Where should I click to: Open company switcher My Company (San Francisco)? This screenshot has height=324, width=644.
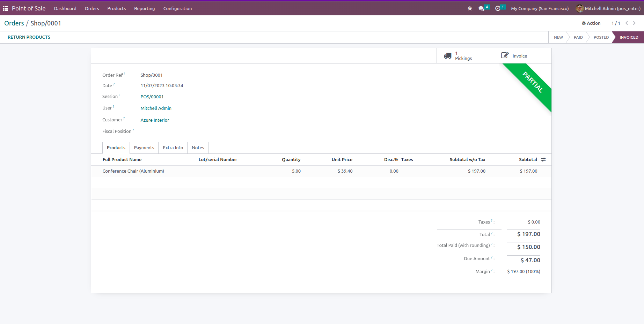(x=540, y=8)
